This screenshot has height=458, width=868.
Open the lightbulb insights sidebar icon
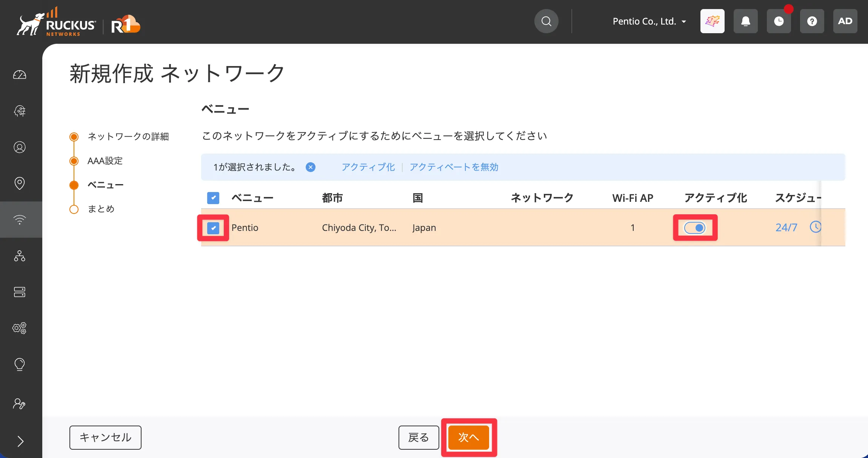[x=20, y=364]
